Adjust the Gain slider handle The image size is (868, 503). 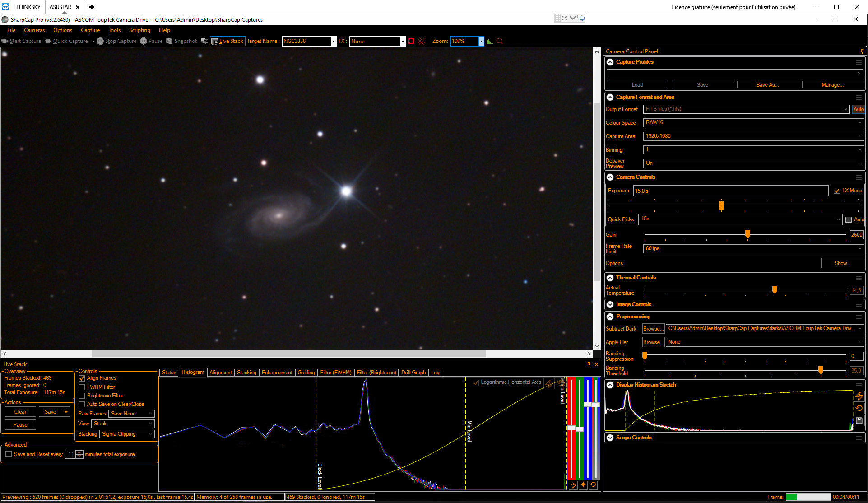coord(747,234)
